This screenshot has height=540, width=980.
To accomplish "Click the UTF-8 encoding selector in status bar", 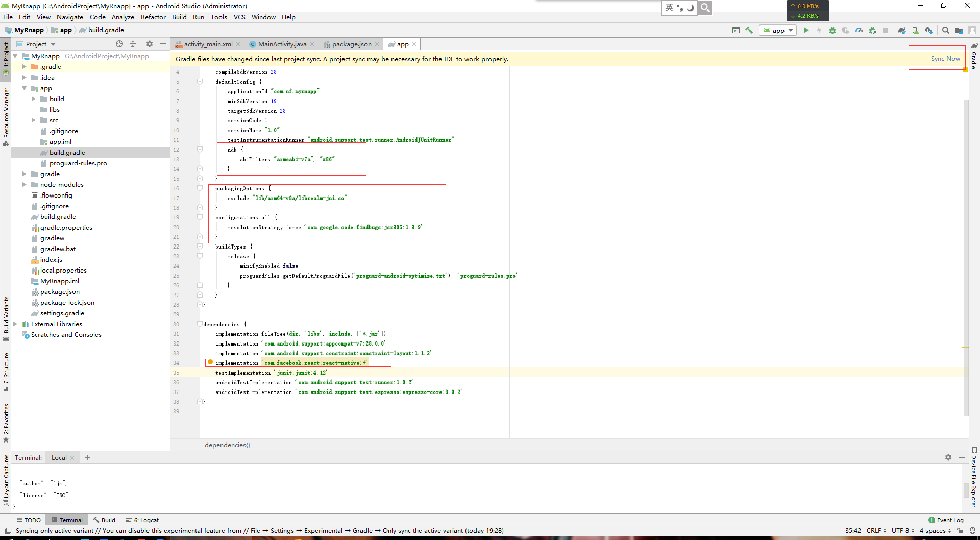I will pyautogui.click(x=902, y=531).
